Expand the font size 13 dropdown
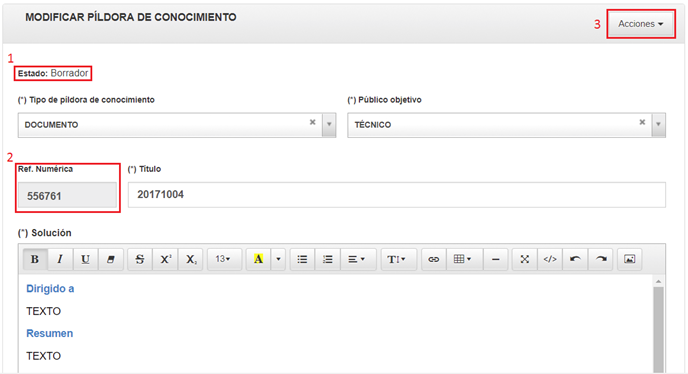Image resolution: width=688 pixels, height=374 pixels. point(224,259)
